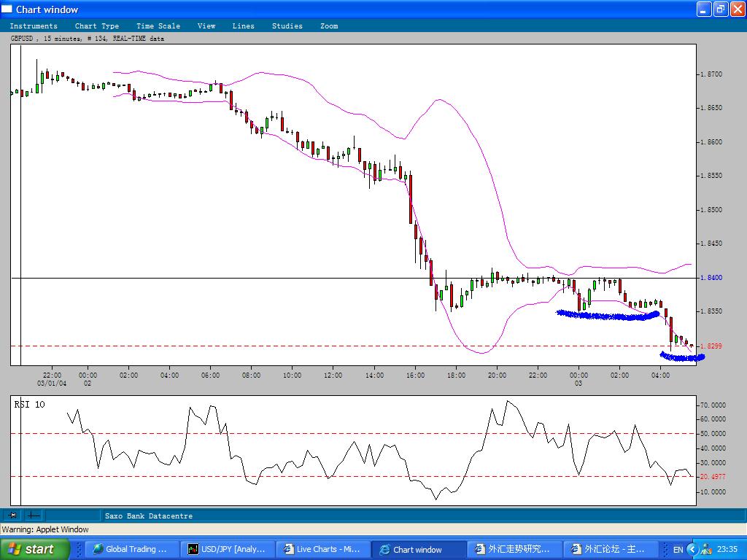Open the View menu

(x=206, y=26)
